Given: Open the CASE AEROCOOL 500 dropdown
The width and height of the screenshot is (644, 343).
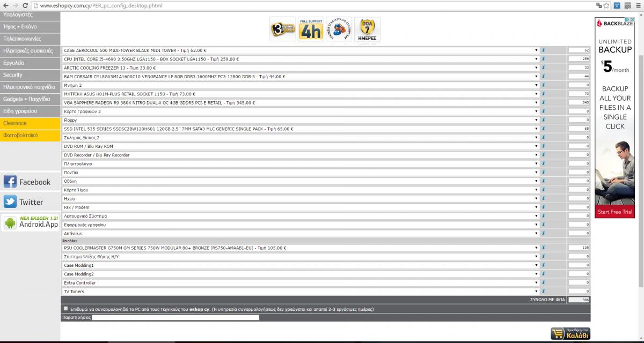Looking at the screenshot, I should click(x=301, y=50).
